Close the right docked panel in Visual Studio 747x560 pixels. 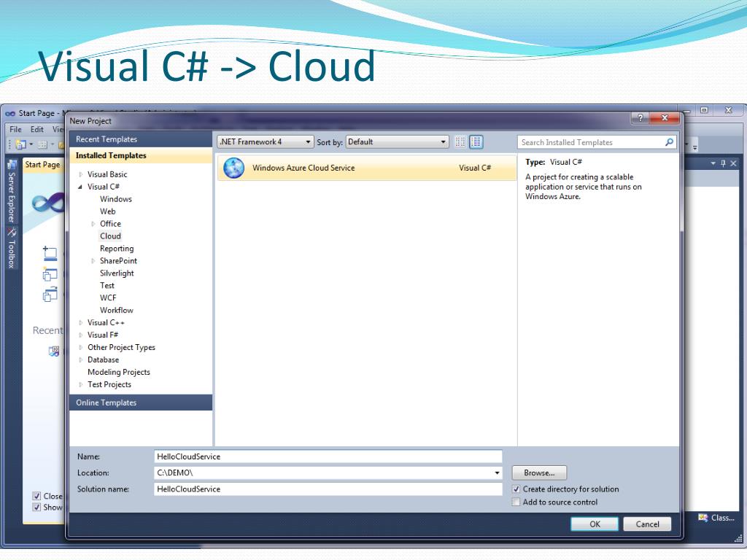click(x=734, y=163)
